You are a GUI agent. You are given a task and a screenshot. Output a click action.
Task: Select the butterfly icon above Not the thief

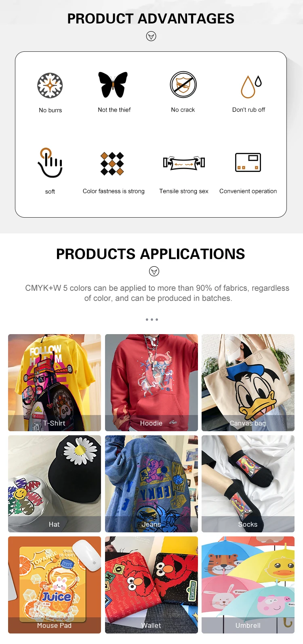114,85
